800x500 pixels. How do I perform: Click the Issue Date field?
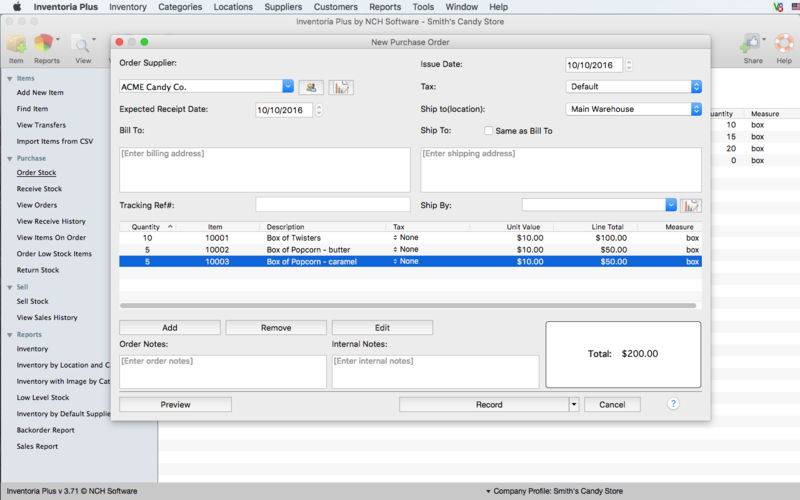(x=594, y=65)
